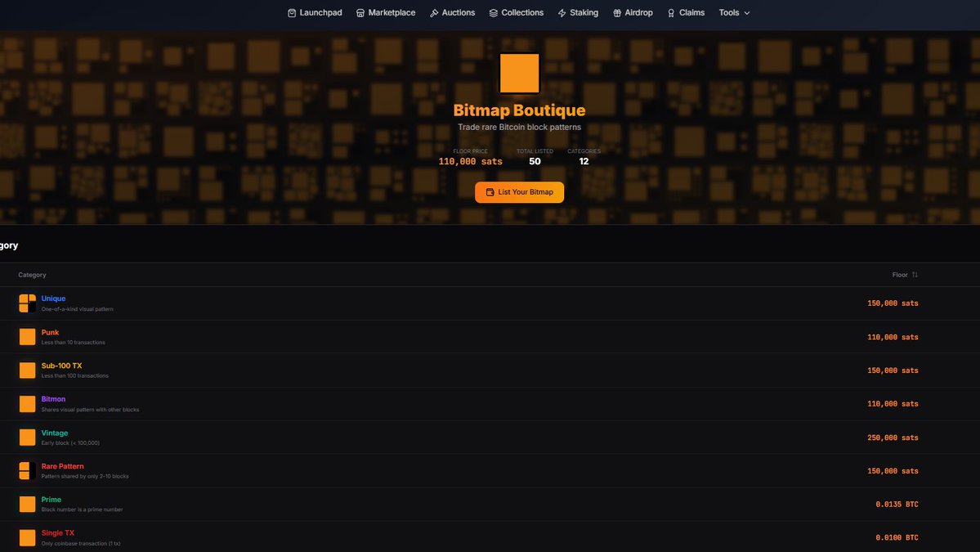
Task: Click the Unique row pattern thumbnail
Action: point(28,303)
